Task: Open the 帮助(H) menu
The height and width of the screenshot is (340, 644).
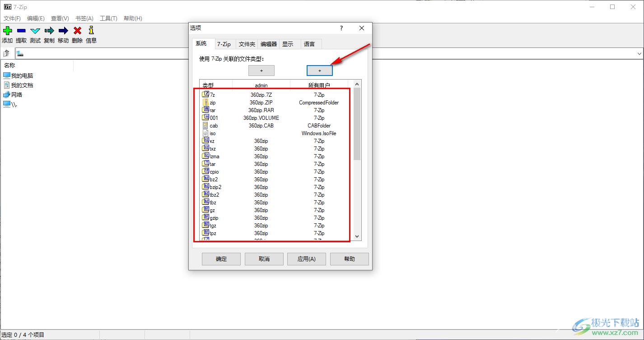Action: (133, 19)
